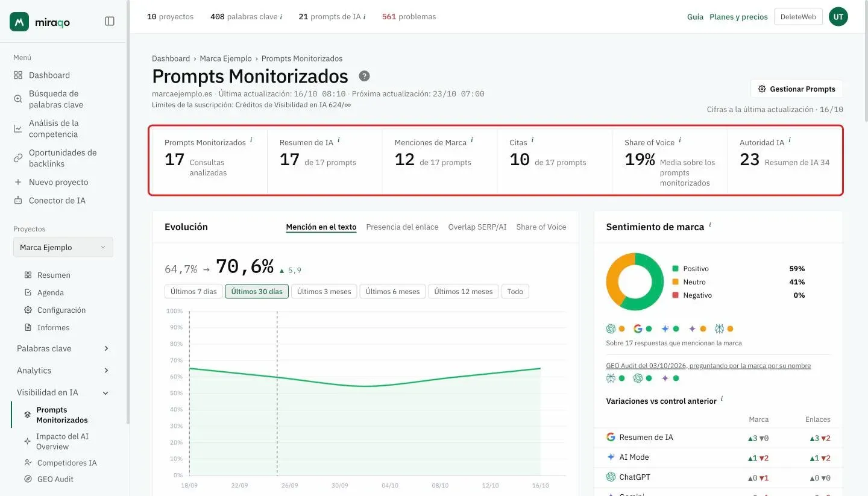Select the Mención en el texto tab
The height and width of the screenshot is (496, 868).
(x=321, y=227)
